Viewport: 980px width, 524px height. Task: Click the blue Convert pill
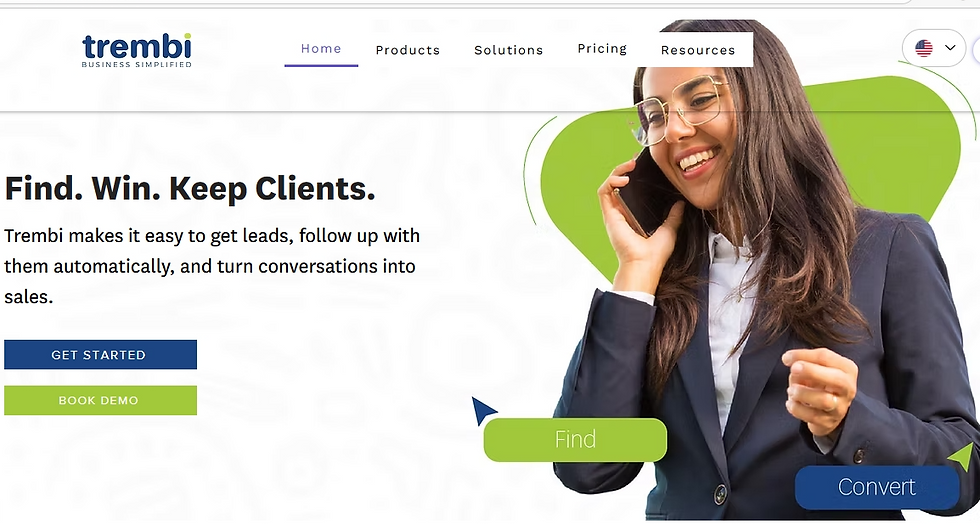pyautogui.click(x=877, y=487)
